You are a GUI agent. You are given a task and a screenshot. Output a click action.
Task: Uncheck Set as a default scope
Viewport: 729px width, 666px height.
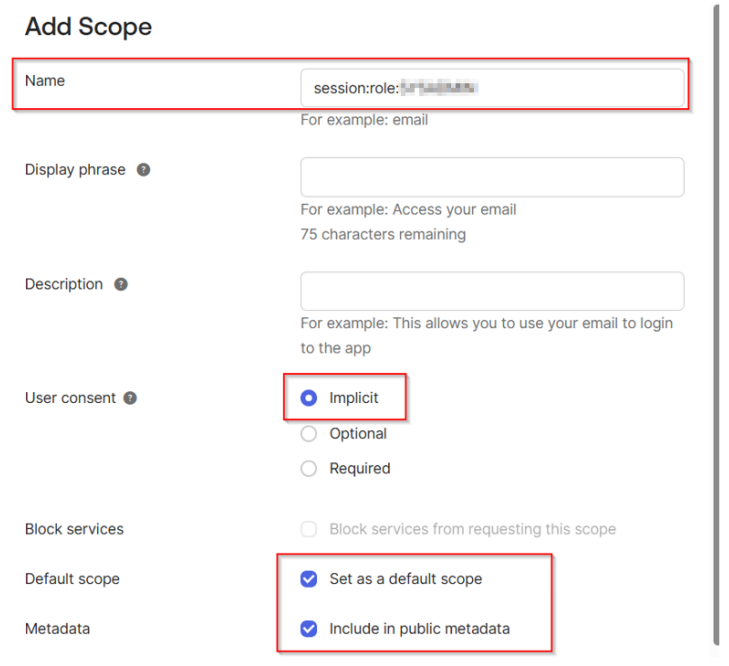click(x=309, y=579)
